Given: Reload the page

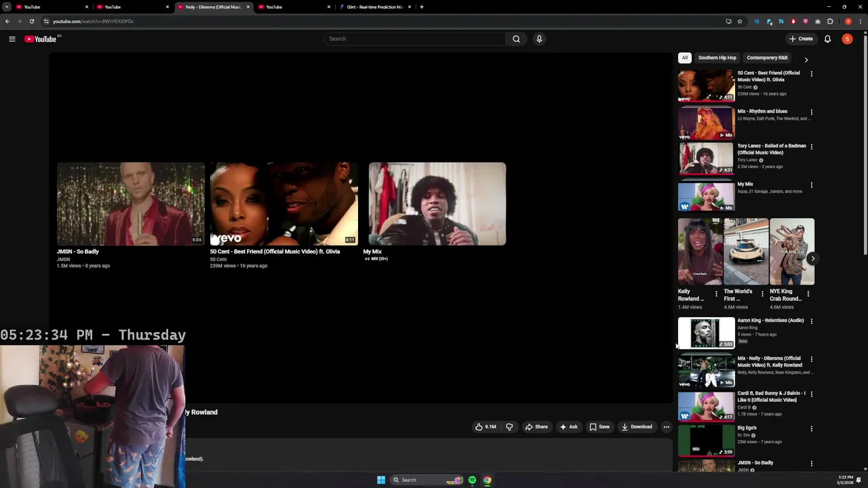Looking at the screenshot, I should [x=31, y=21].
